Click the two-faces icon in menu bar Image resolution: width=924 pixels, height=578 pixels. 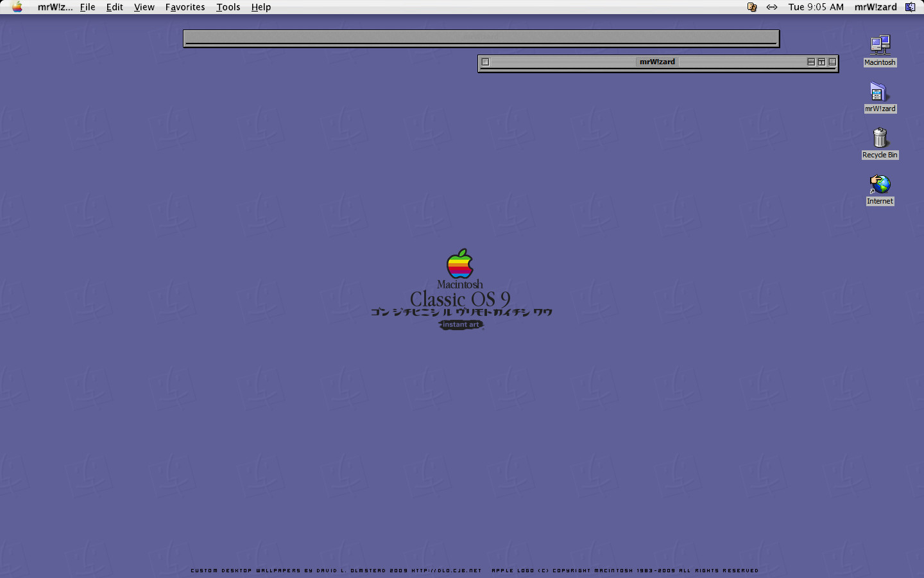[x=752, y=7]
